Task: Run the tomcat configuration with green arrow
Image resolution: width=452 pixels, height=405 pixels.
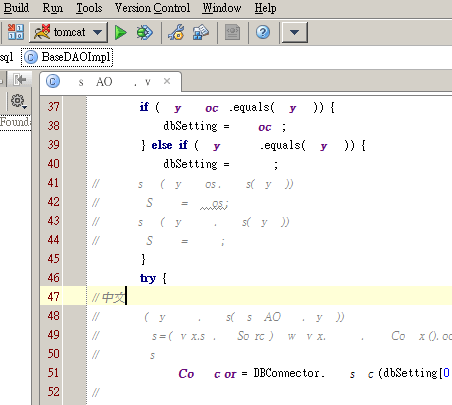Action: click(120, 32)
